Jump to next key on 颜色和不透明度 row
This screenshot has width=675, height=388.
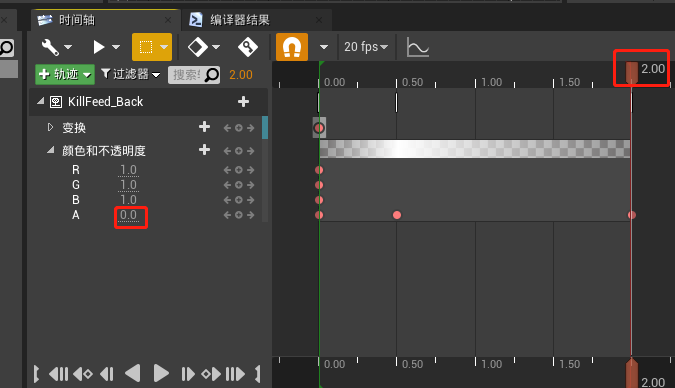click(251, 151)
